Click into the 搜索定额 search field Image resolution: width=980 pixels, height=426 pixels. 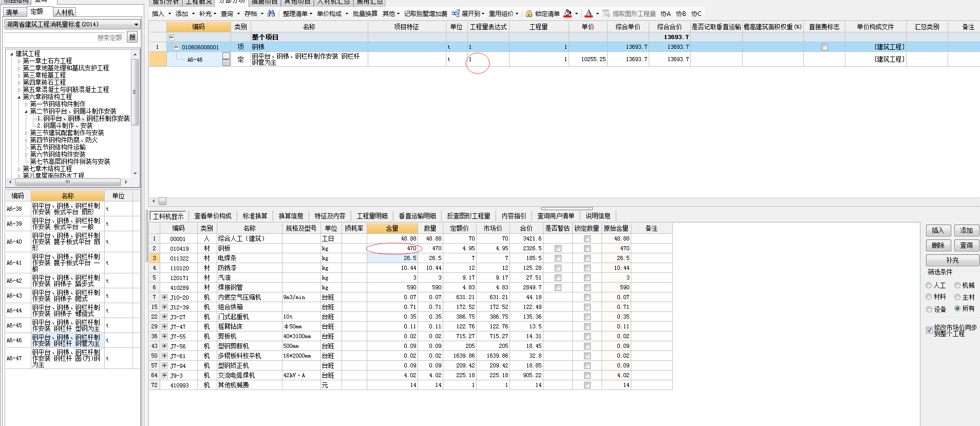pyautogui.click(x=65, y=37)
